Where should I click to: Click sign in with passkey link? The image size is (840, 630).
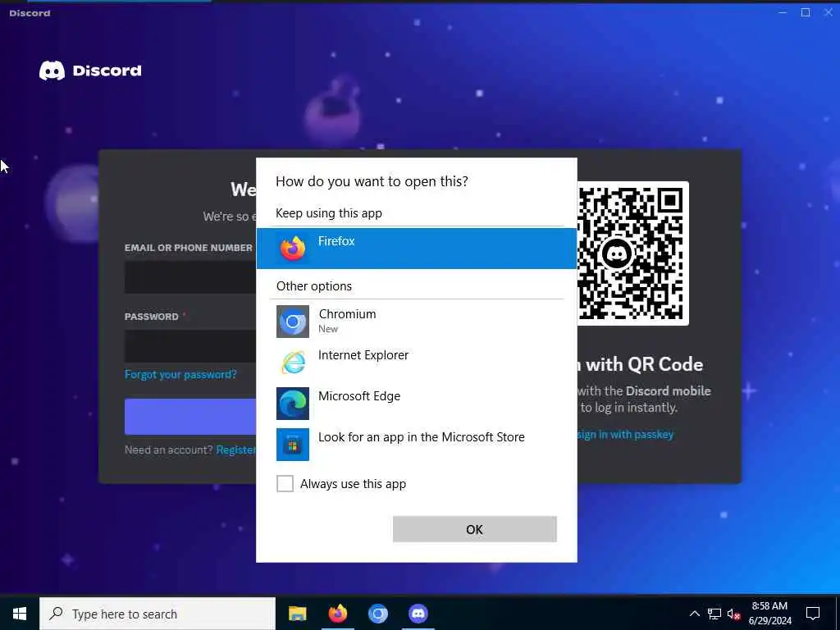click(x=625, y=435)
